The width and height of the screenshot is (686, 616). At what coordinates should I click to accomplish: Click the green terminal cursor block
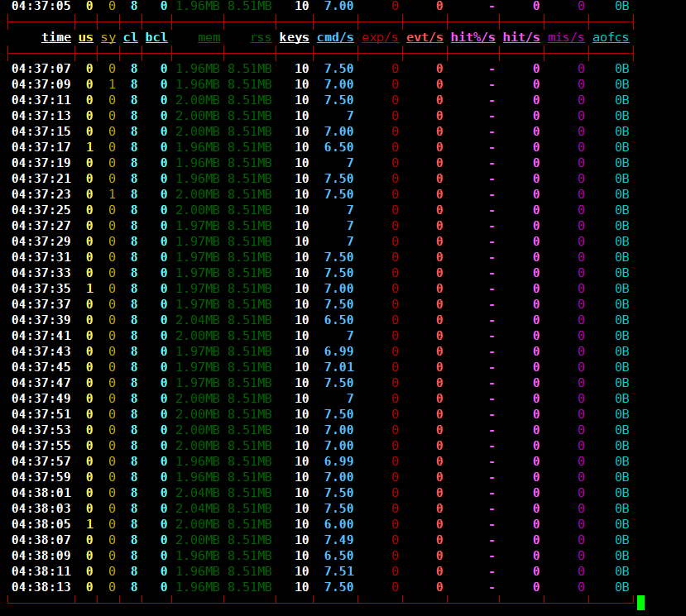640,603
